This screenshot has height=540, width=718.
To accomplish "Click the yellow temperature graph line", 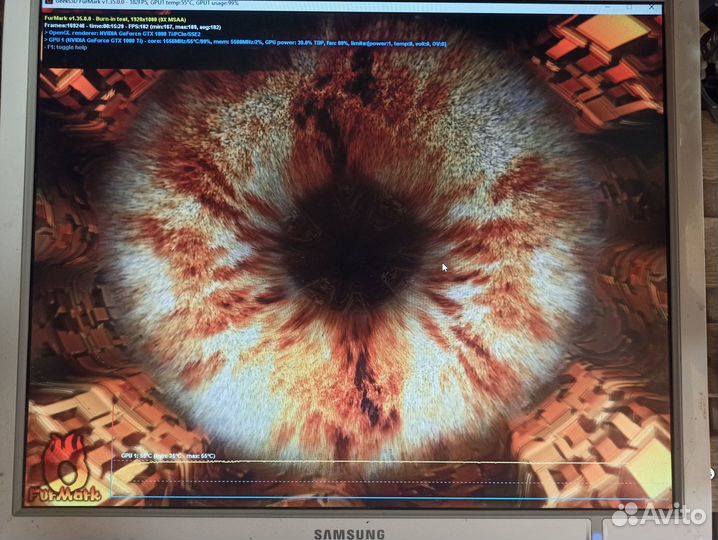I will [x=300, y=462].
